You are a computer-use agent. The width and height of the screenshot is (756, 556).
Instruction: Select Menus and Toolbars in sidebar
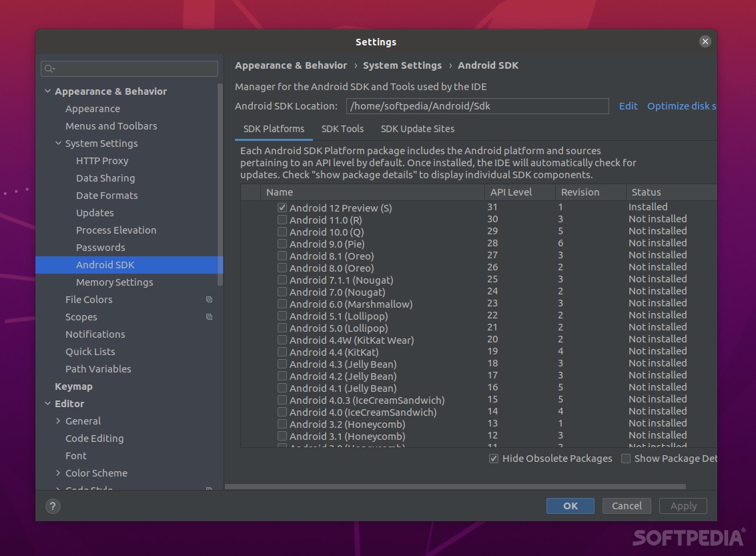pyautogui.click(x=111, y=126)
